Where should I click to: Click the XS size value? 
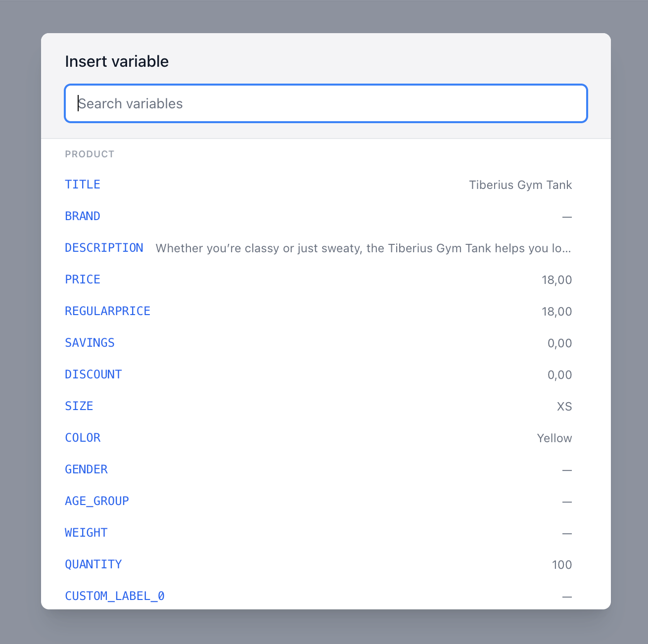pos(564,407)
